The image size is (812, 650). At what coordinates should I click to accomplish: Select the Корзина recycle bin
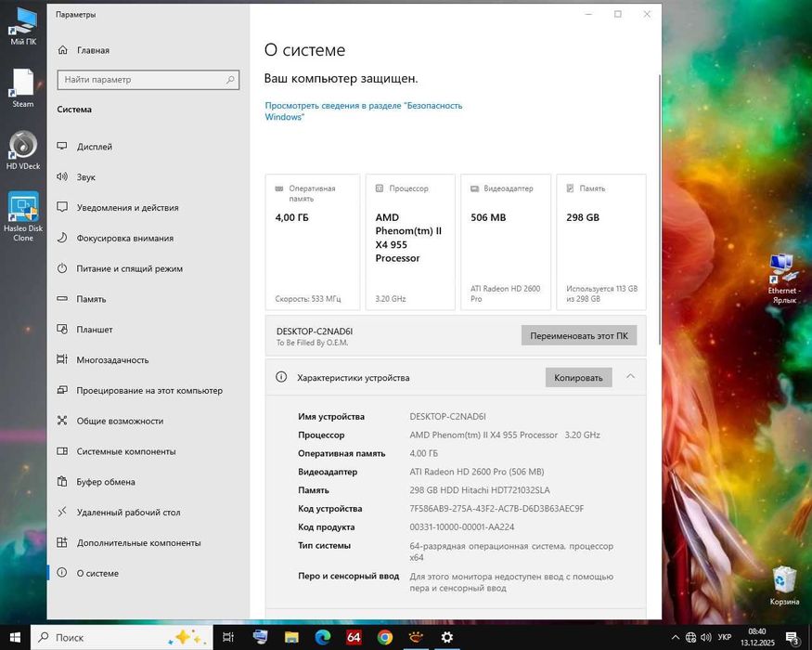point(784,586)
